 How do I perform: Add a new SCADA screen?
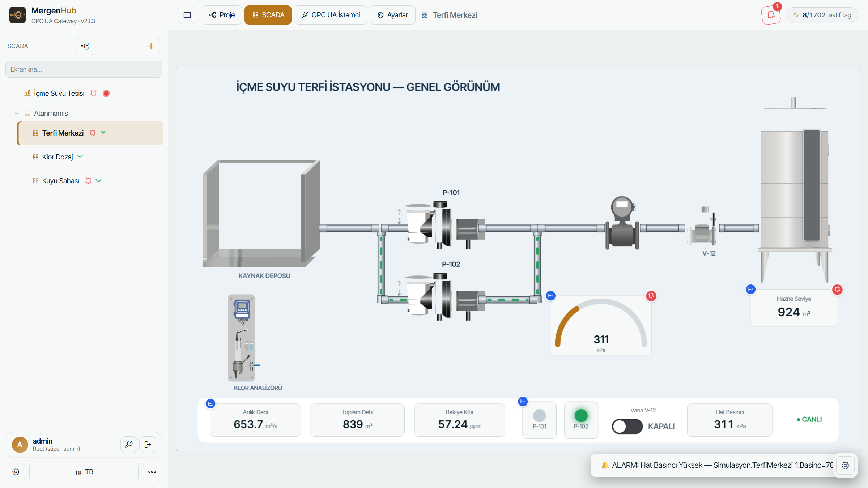151,46
